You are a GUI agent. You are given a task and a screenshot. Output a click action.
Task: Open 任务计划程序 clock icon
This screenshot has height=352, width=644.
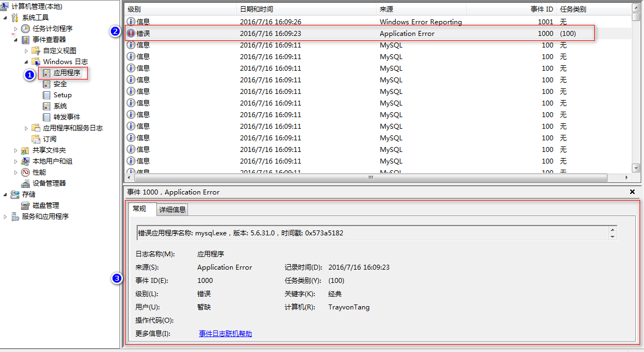coord(25,28)
